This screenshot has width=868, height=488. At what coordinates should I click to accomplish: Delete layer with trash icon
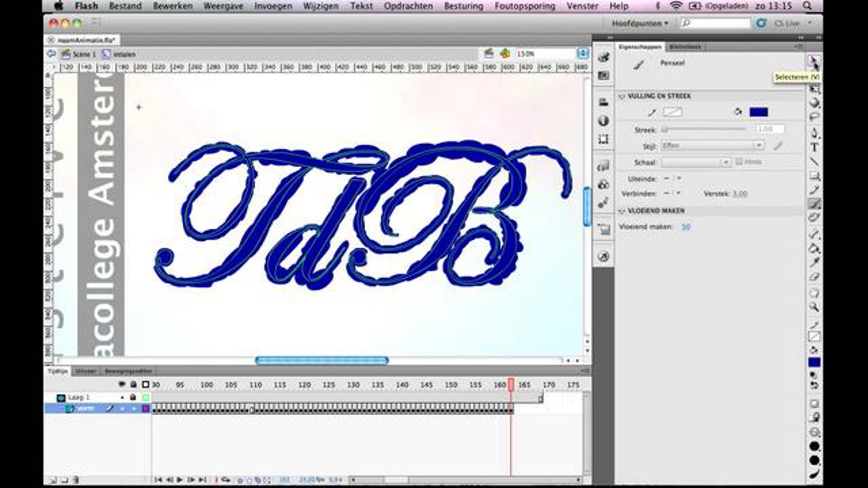76,480
